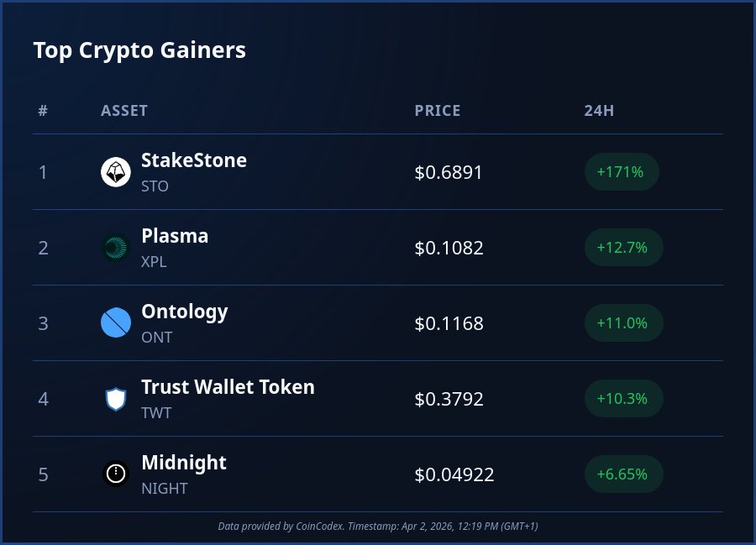Click the +10.3% change badge
The width and height of the screenshot is (756, 545).
coord(623,399)
